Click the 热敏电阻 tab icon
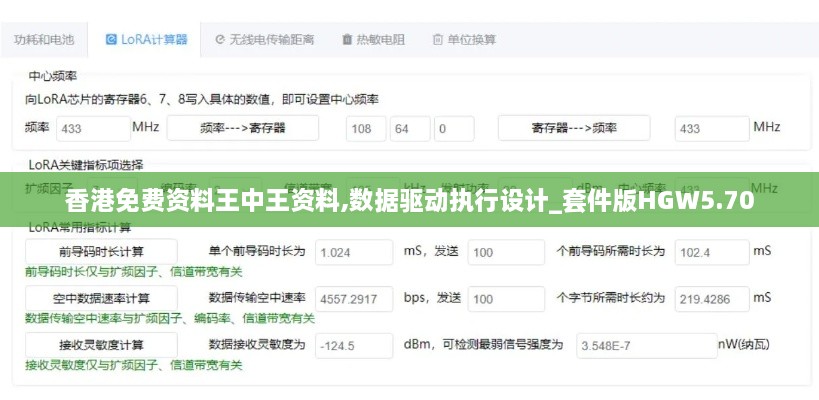819x400 pixels. (347, 40)
